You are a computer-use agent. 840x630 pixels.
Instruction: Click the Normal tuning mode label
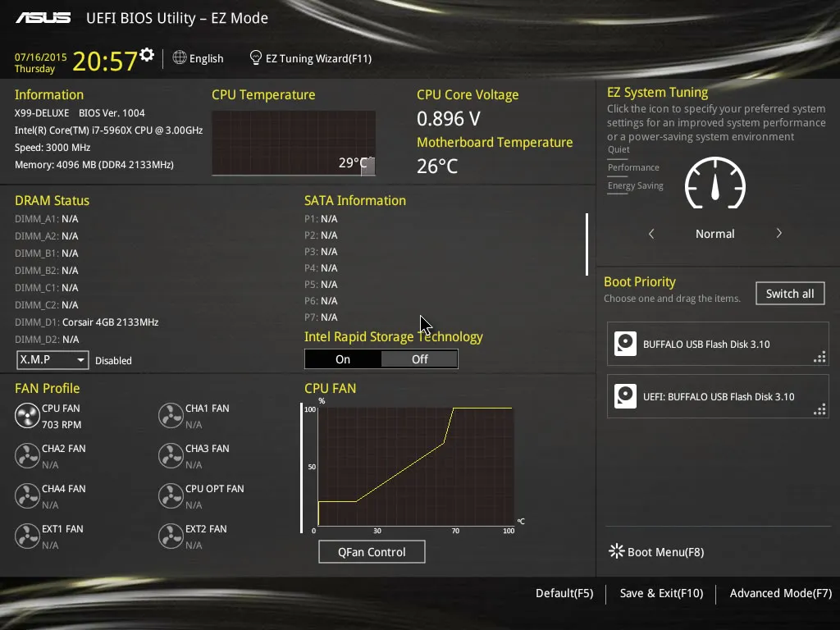(715, 234)
